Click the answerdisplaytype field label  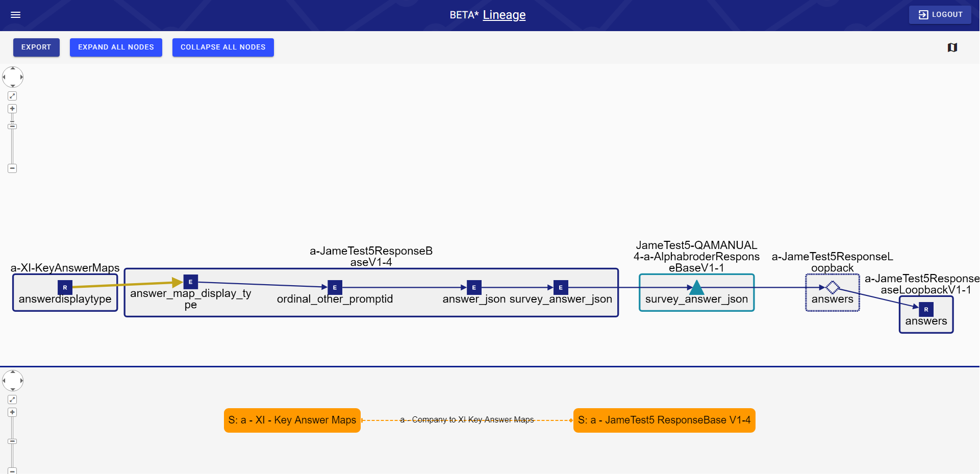click(x=65, y=299)
